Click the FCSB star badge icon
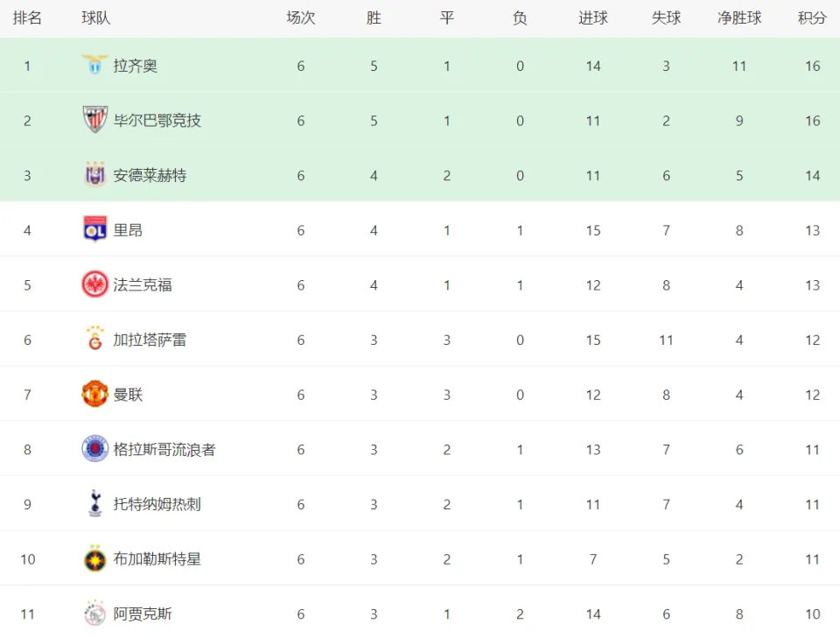Viewport: 840px width, 638px height. pos(94,558)
